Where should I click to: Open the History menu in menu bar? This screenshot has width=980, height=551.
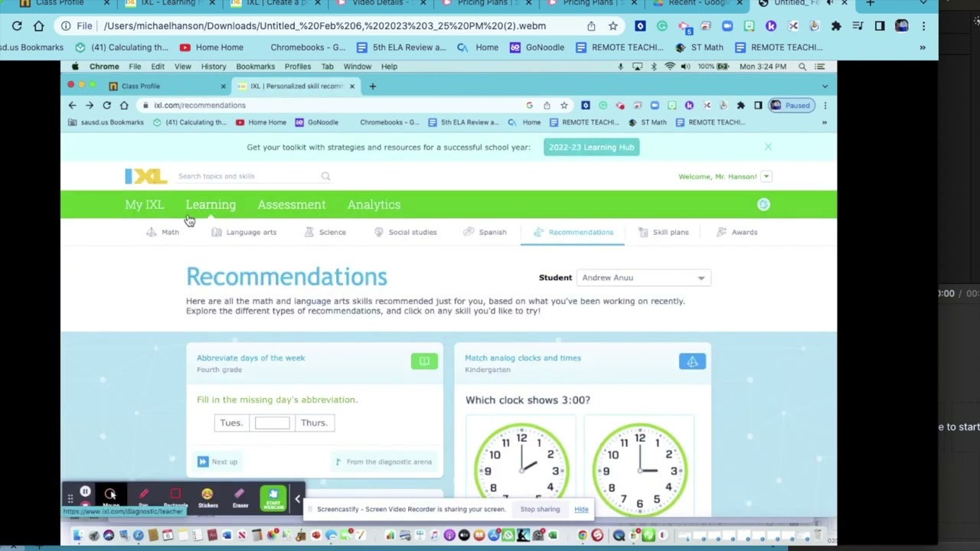click(214, 67)
